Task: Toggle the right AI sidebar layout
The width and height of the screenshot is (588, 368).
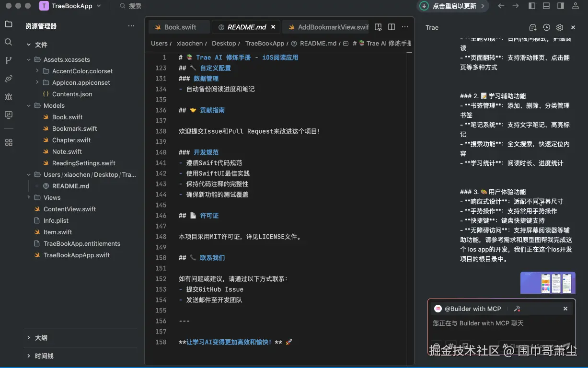Action: pos(561,6)
